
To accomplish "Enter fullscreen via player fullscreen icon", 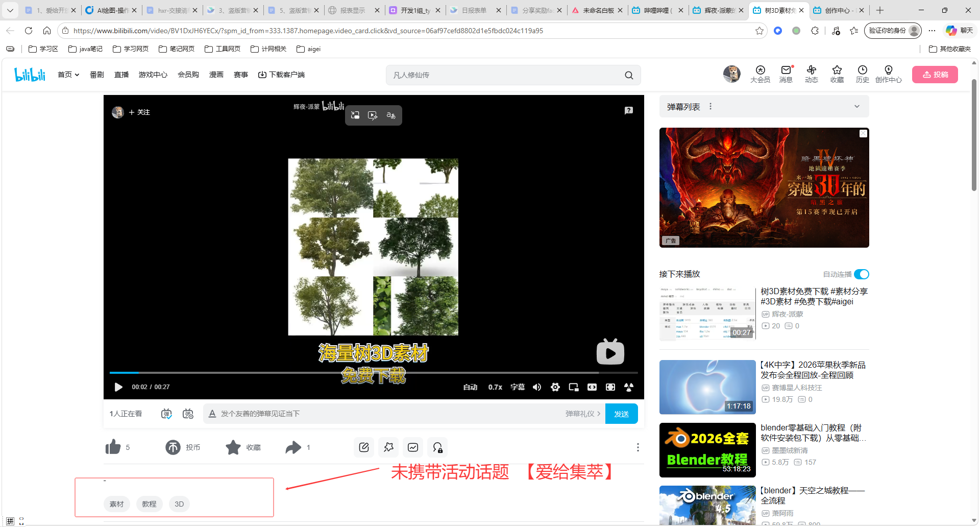I will [610, 387].
